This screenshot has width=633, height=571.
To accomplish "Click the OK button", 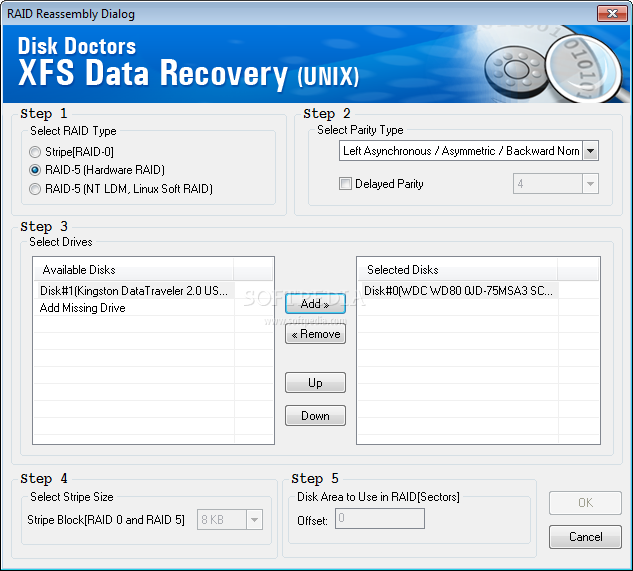I will click(585, 503).
